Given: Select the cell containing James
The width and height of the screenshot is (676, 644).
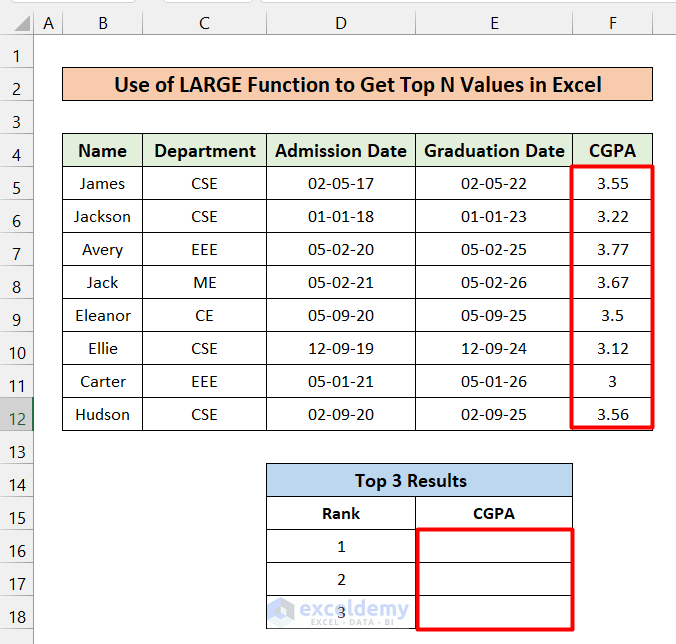Looking at the screenshot, I should [x=103, y=184].
